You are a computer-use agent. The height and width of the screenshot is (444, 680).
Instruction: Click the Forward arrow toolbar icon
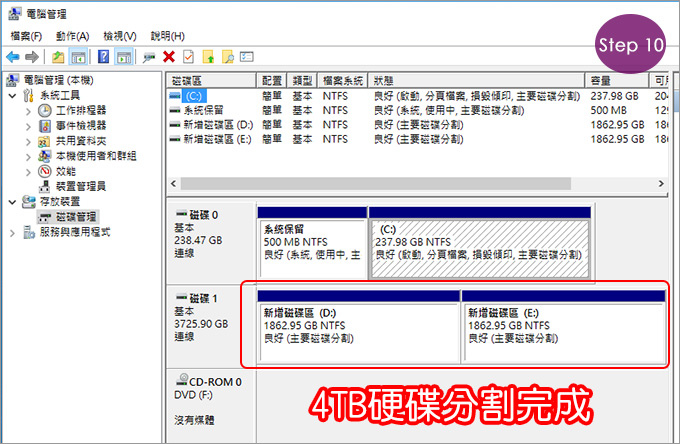click(x=32, y=57)
